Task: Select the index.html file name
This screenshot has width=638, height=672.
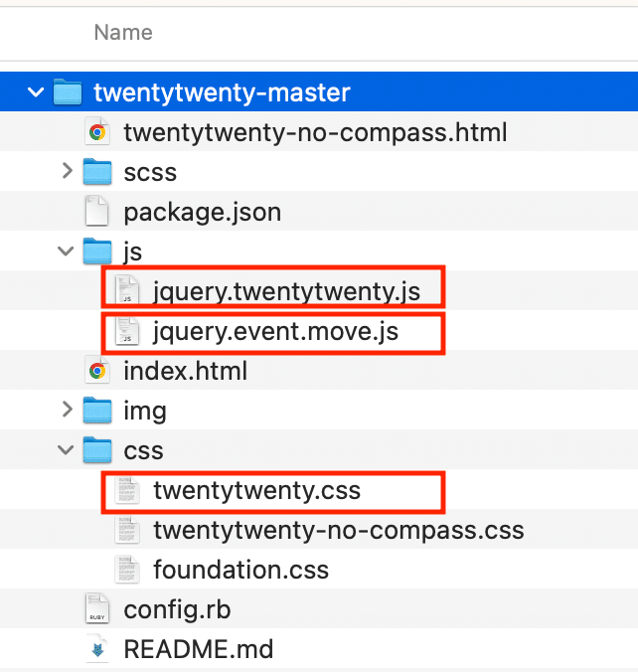Action: 186,371
